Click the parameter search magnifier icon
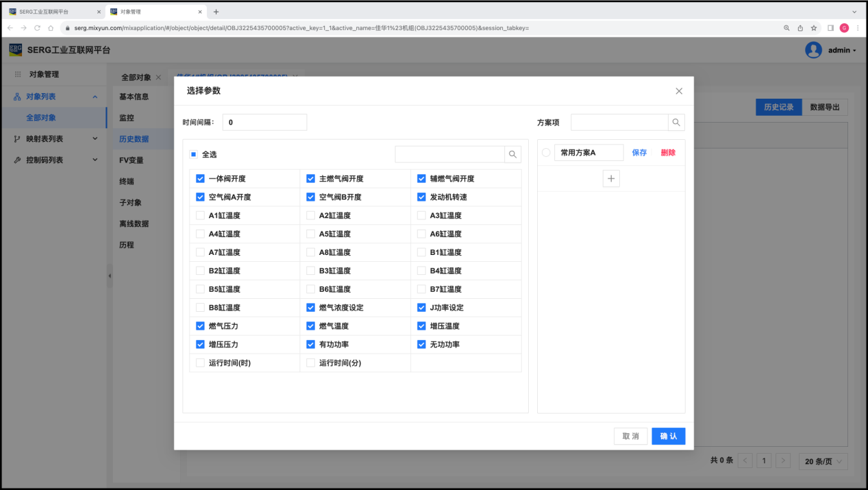This screenshot has height=490, width=868. point(512,154)
